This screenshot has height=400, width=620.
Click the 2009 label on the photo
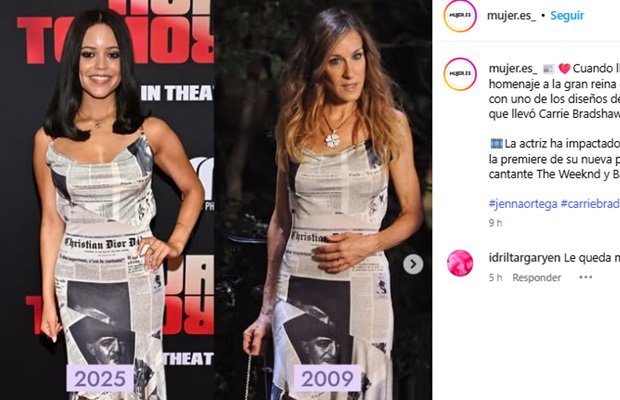[x=327, y=379]
